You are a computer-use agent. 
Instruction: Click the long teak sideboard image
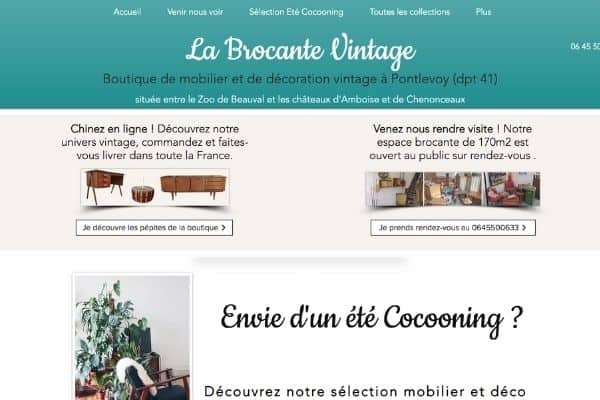194,187
